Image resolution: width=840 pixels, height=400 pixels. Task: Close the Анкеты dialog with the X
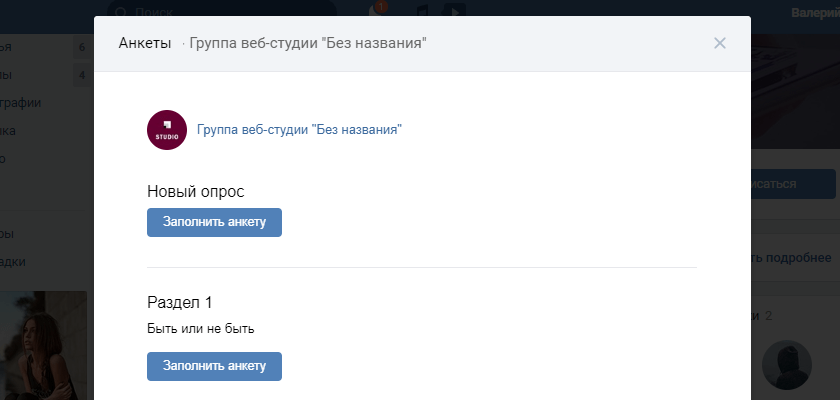click(720, 43)
